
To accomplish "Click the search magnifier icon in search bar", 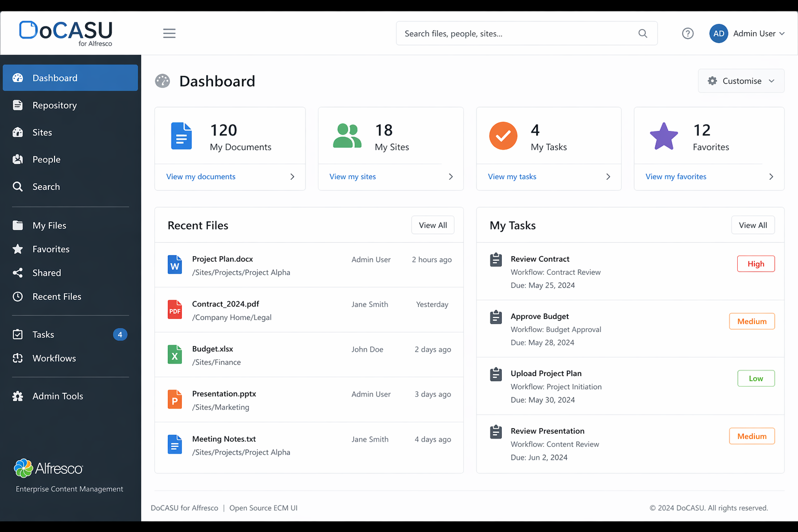I will click(643, 33).
